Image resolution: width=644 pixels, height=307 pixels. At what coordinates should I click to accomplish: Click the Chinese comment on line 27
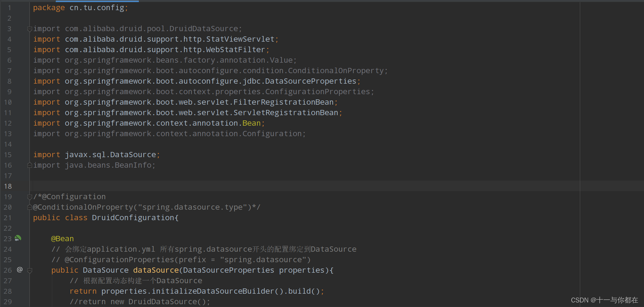point(136,281)
